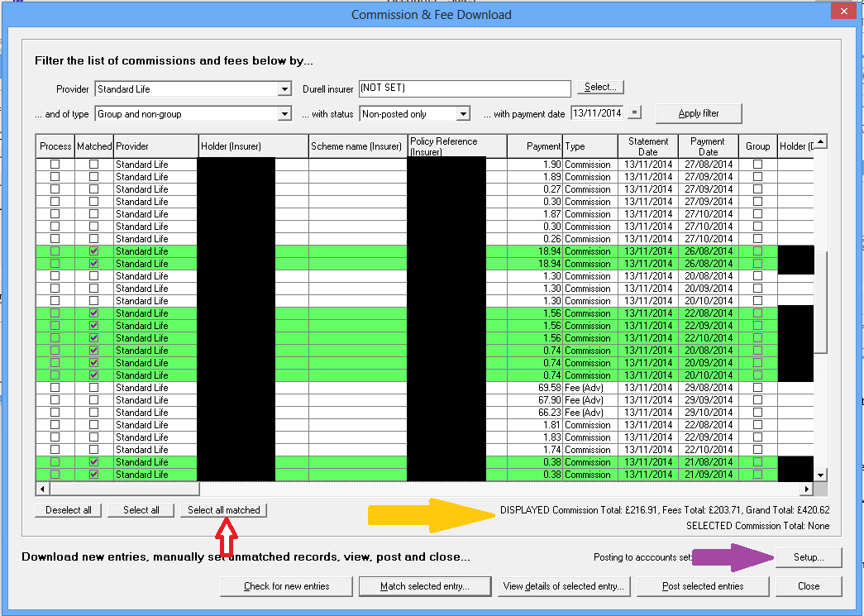Click the horizontal scrollbar thumb

(x=125, y=489)
